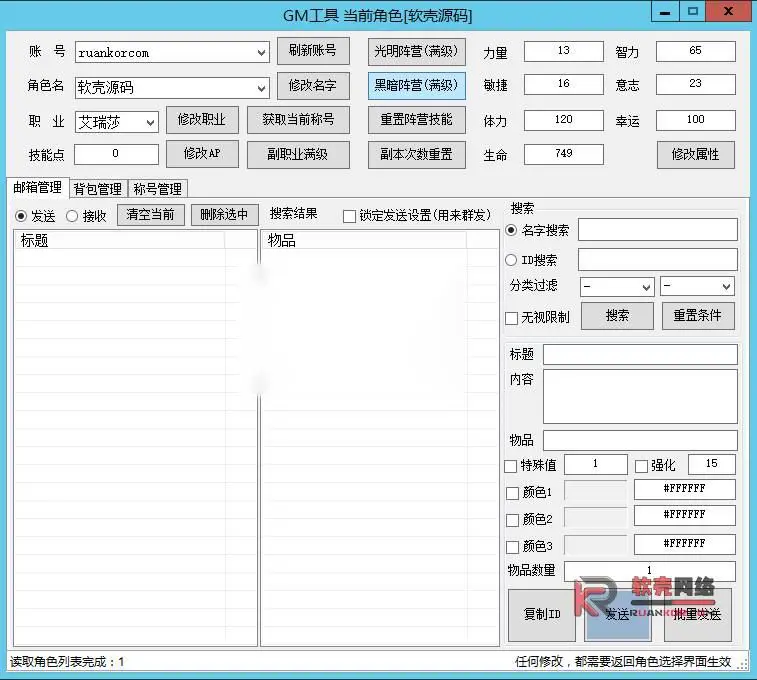The height and width of the screenshot is (680, 757).
Task: Click 副本次数重置 button
Action: point(417,154)
